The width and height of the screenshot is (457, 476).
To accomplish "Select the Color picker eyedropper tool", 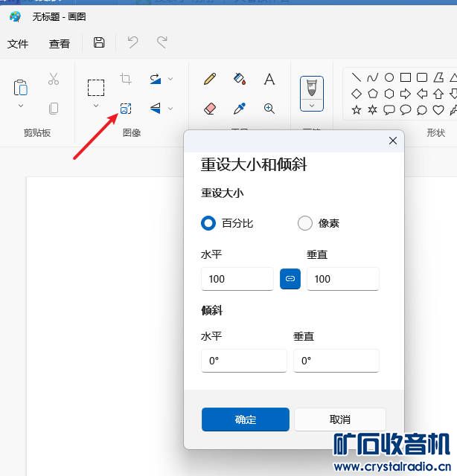I will (240, 108).
